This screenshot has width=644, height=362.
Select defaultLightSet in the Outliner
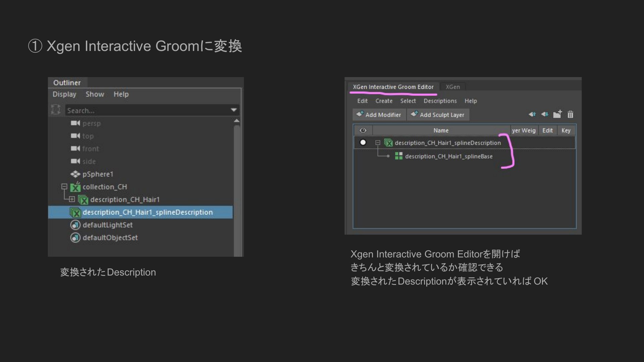pos(108,225)
